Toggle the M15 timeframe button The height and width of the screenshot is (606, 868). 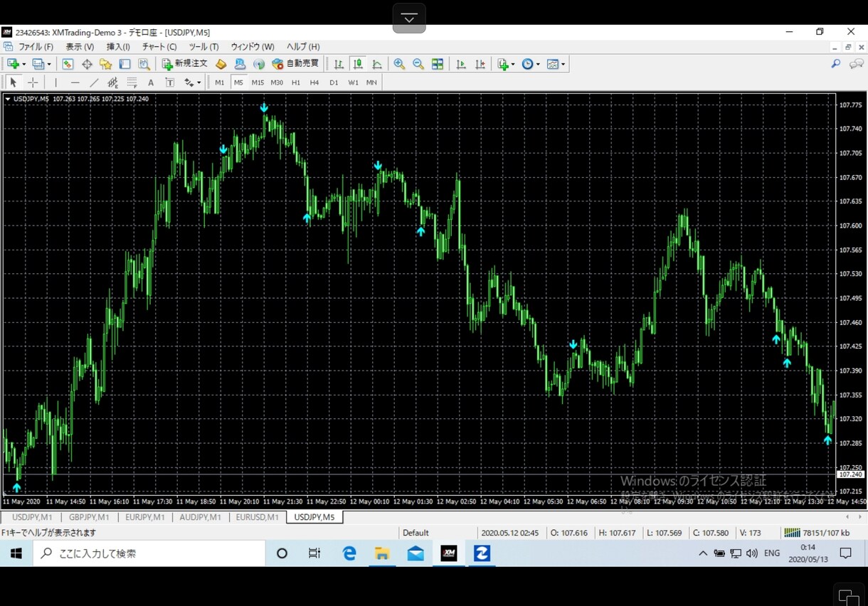point(258,83)
